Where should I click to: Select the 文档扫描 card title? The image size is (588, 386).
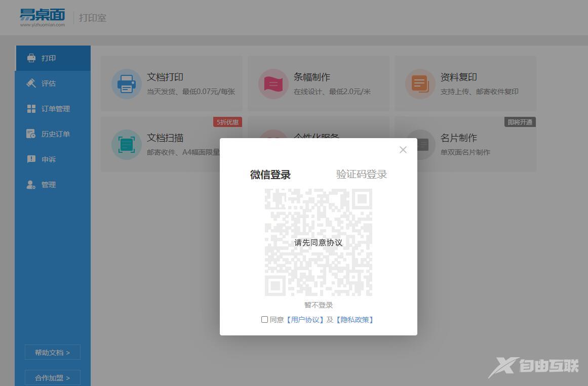coord(165,138)
